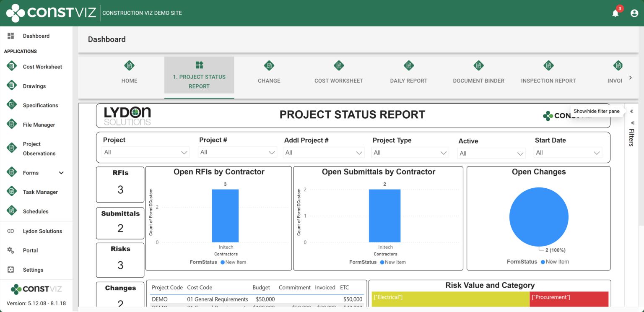Open the user account avatar icon
644x312 pixels.
tap(634, 13)
